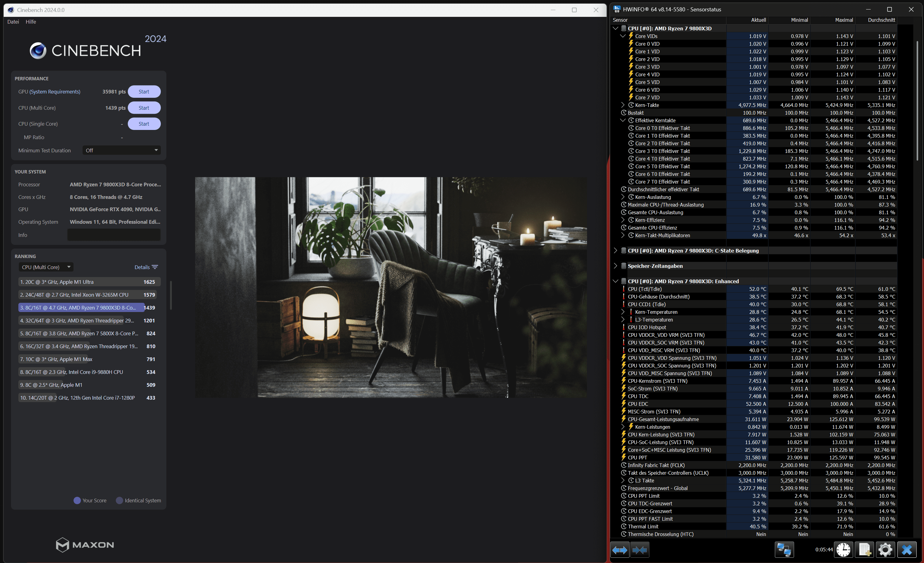This screenshot has width=924, height=563.
Task: Select the Infinity Fabric Takt (FCLK) row
Action: point(754,465)
